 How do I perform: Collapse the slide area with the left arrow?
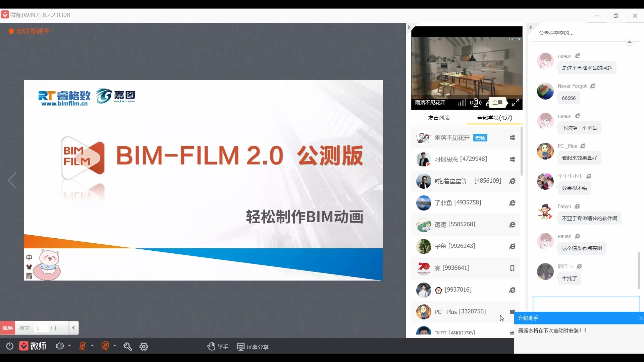pos(12,180)
